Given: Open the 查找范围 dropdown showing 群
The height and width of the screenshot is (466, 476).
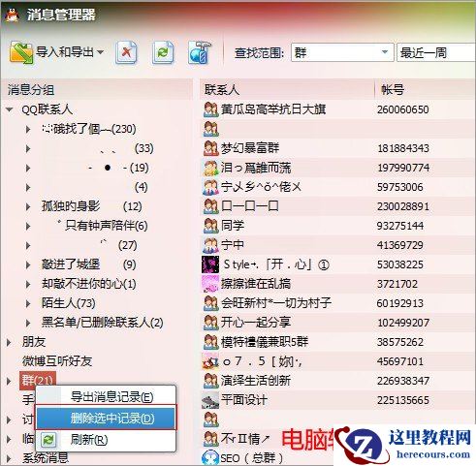Looking at the screenshot, I should point(342,52).
